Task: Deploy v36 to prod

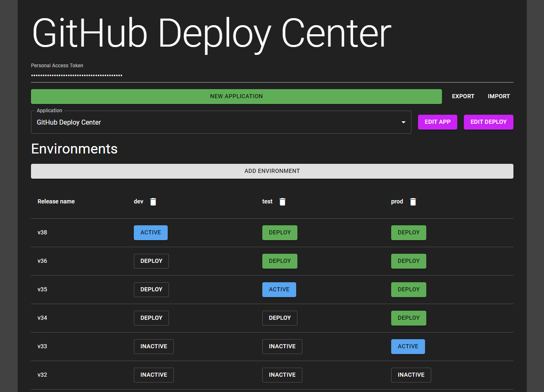Action: (409, 261)
